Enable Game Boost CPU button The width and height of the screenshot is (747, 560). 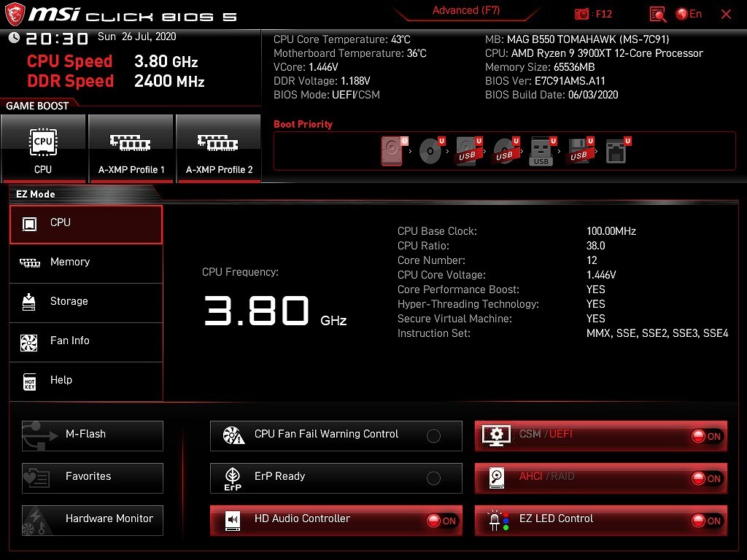[x=43, y=149]
